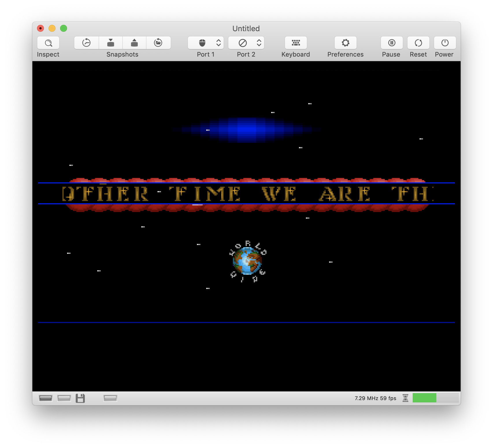The image size is (493, 448).
Task: Click the hourglass warp mode icon
Action: 405,398
